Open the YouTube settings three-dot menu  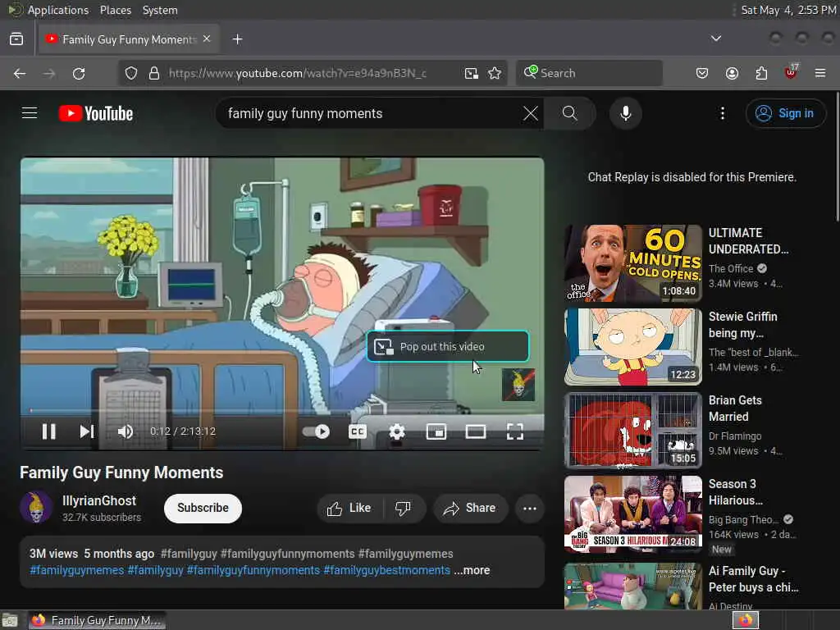(x=722, y=113)
